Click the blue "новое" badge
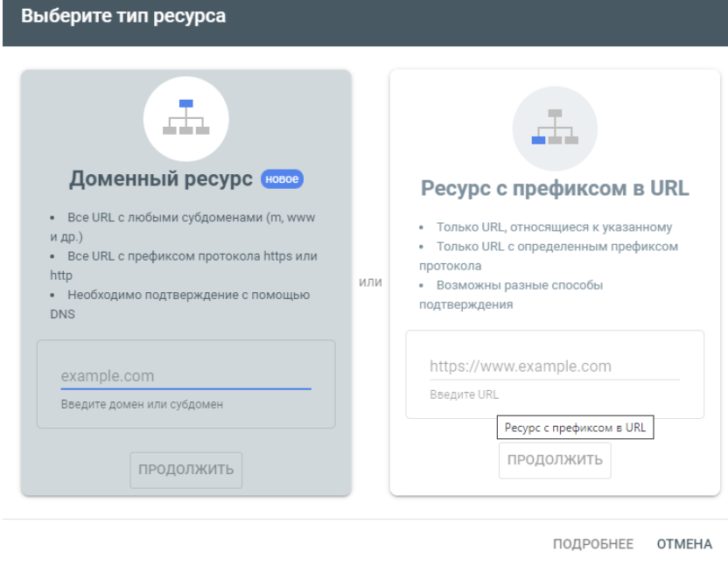This screenshot has height=565, width=728. point(282,179)
